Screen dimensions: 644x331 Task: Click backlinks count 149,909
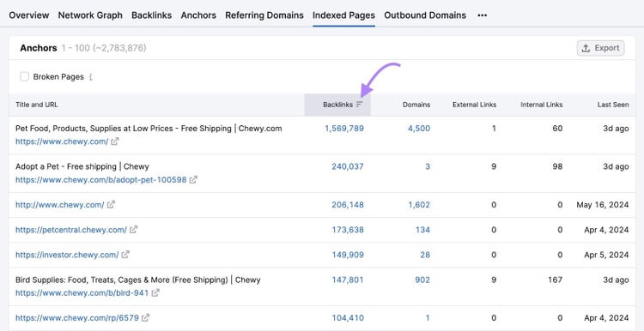(348, 255)
